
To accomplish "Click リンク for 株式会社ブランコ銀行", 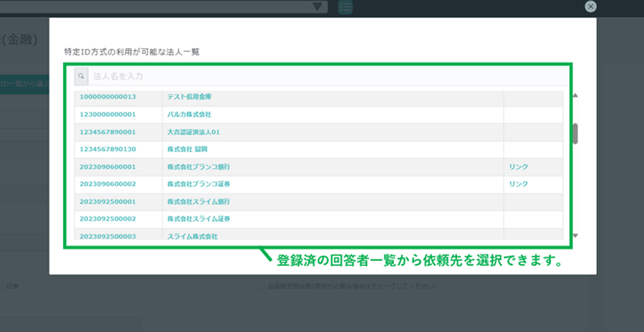I will coord(519,167).
